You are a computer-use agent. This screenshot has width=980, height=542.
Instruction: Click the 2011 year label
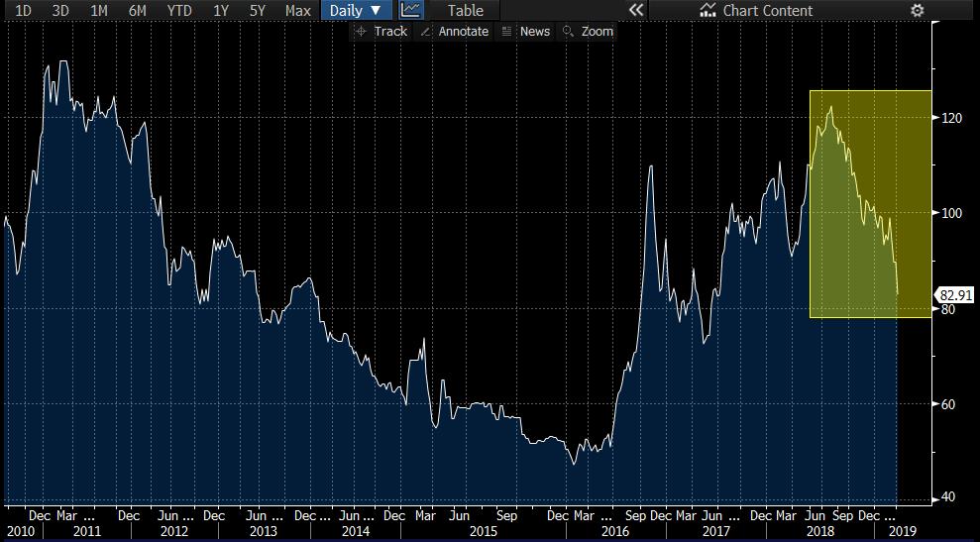pos(86,531)
